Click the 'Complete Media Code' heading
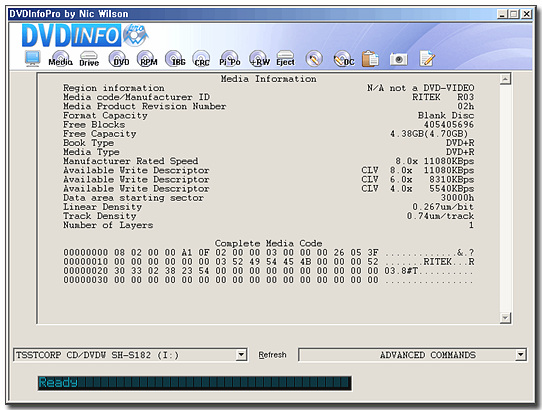Image resolution: width=542 pixels, height=410 pixels. tap(269, 243)
